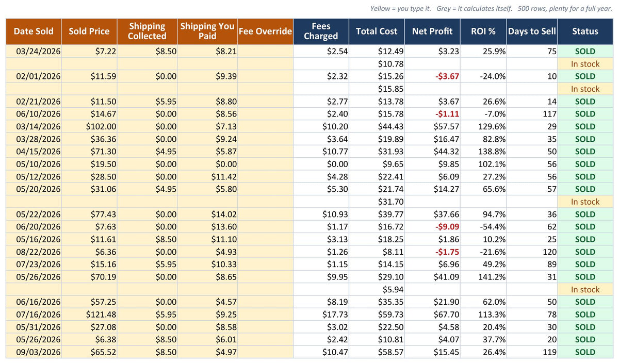Click date cell 03/24/2026
Screen dimensions: 619x364
click(34, 52)
